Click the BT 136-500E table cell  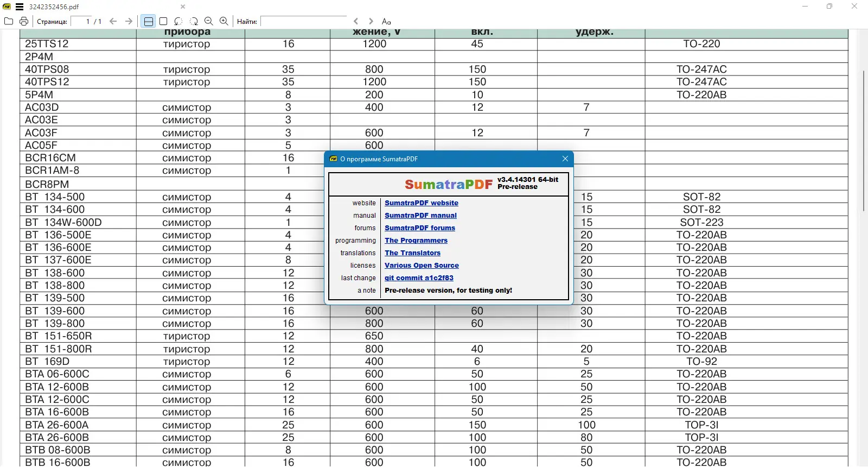[x=78, y=235]
